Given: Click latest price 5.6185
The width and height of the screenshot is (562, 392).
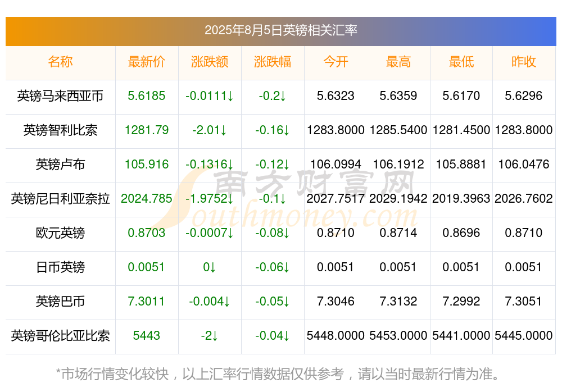Looking at the screenshot, I should [x=146, y=95].
